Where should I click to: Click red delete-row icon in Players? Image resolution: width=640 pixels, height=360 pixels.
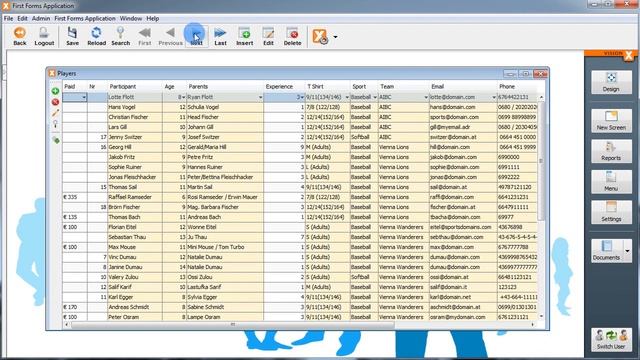55,102
